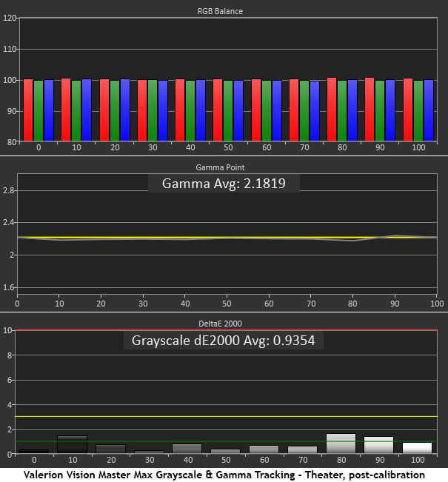Click the red bar at 0 in RGB Balance
Screen dimensions: 448x482
click(x=28, y=110)
